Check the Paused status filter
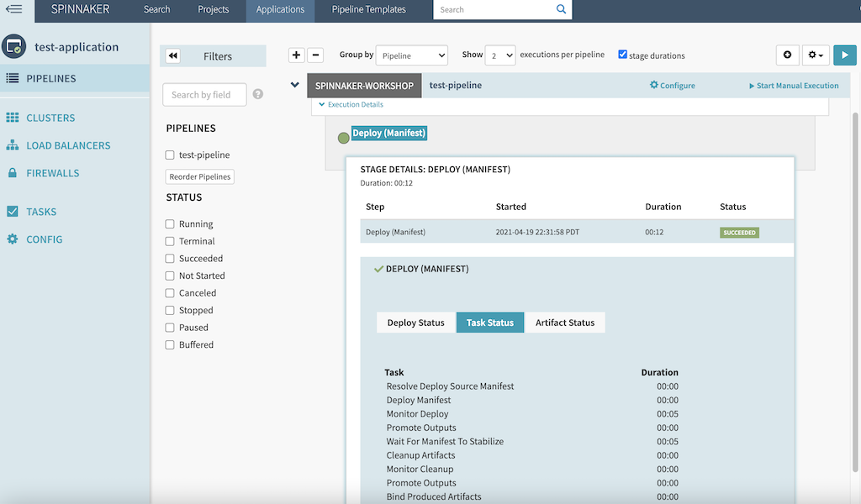The width and height of the screenshot is (861, 504). click(170, 328)
